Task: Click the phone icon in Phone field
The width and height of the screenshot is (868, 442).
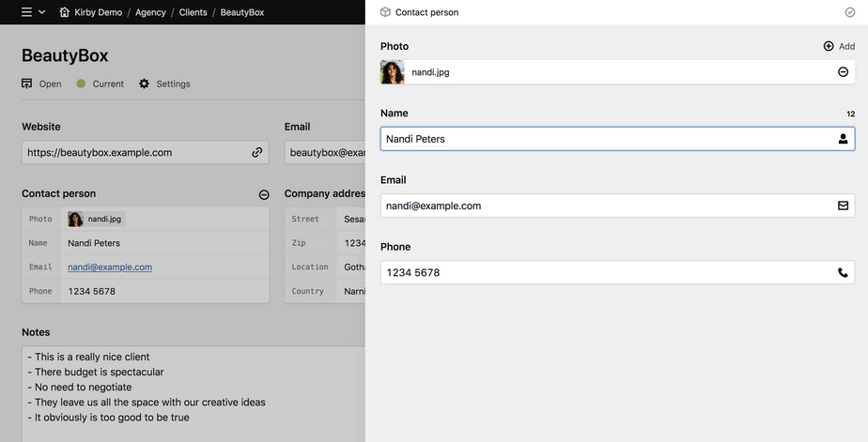Action: (843, 273)
